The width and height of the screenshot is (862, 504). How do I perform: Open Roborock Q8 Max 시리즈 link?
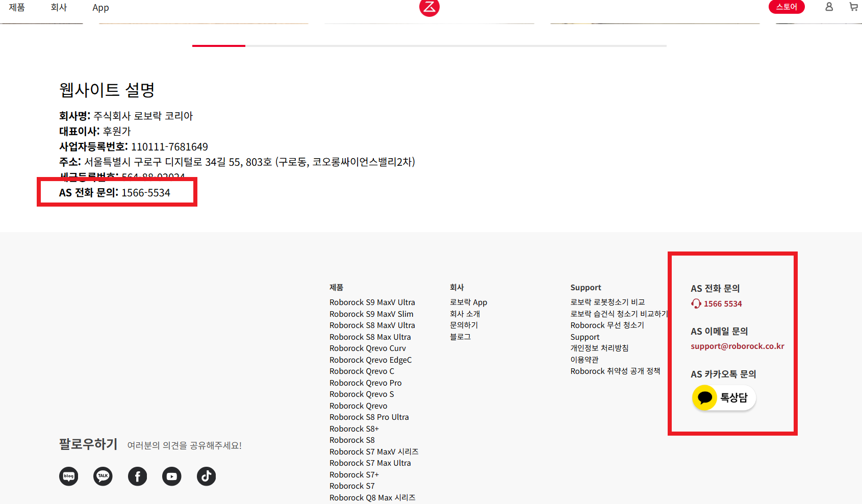click(372, 498)
